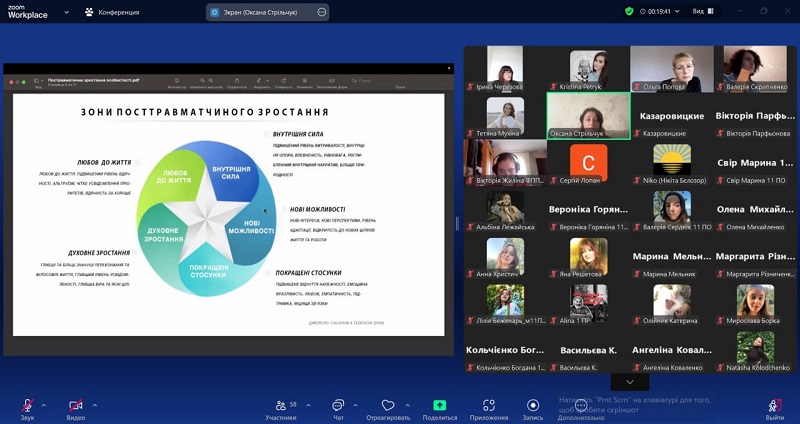Viewport: 800px width, 424px height.
Task: Select Вікторія Жиліна video tile
Action: [x=505, y=162]
